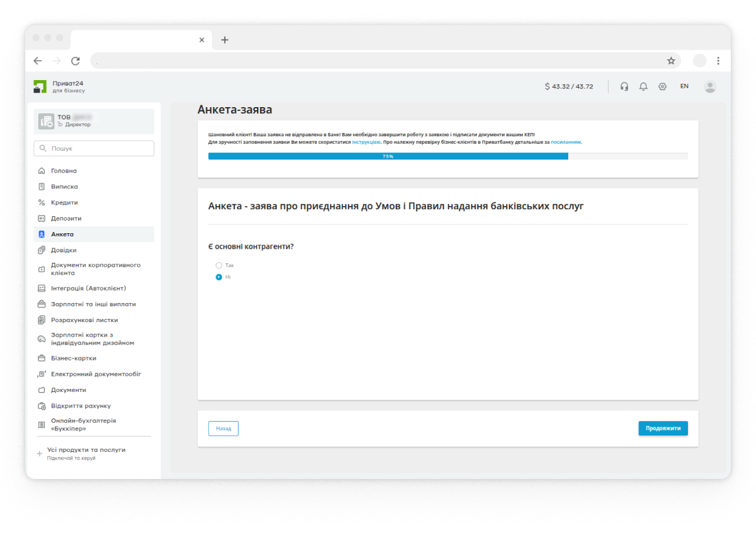Open browser three-dot menu
756x542 pixels.
[718, 61]
